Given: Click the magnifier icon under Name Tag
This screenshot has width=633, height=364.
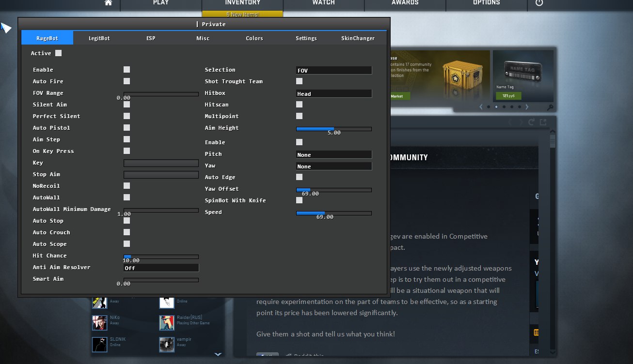Looking at the screenshot, I should coord(550,107).
